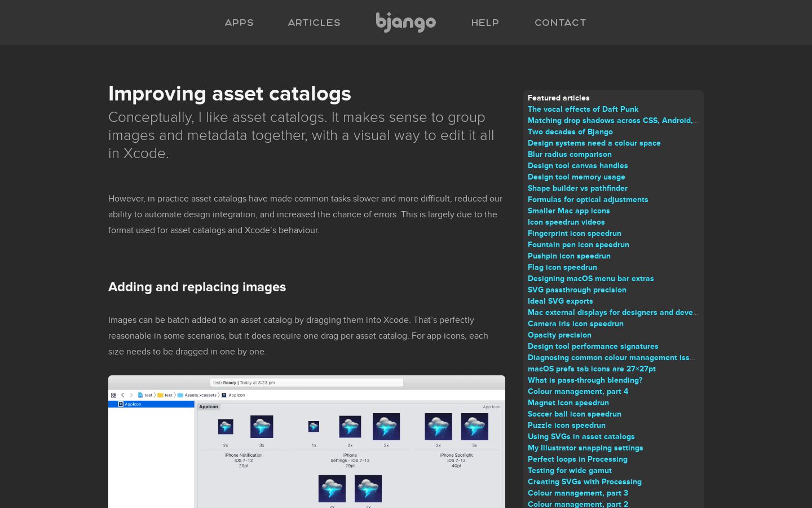Open 'Testing for wide gamut' article
Screen dimensions: 812x508
(570, 470)
